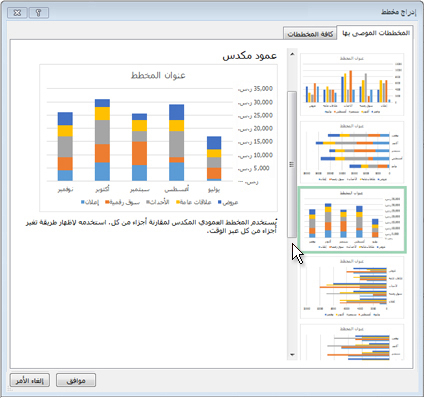The height and width of the screenshot is (398, 425).
Task: Click the أكتوبر stacked column in preview
Action: 102,140
